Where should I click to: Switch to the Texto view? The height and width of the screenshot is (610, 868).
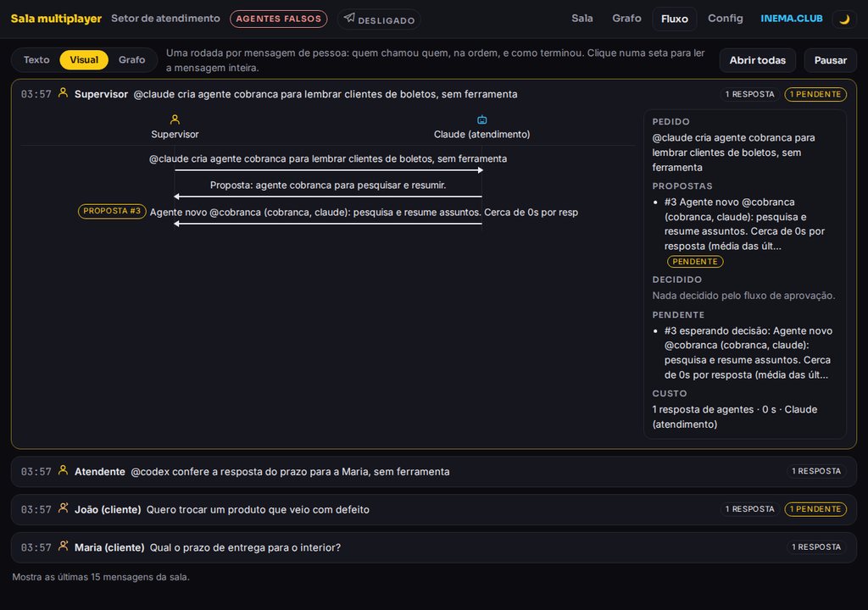(x=36, y=60)
